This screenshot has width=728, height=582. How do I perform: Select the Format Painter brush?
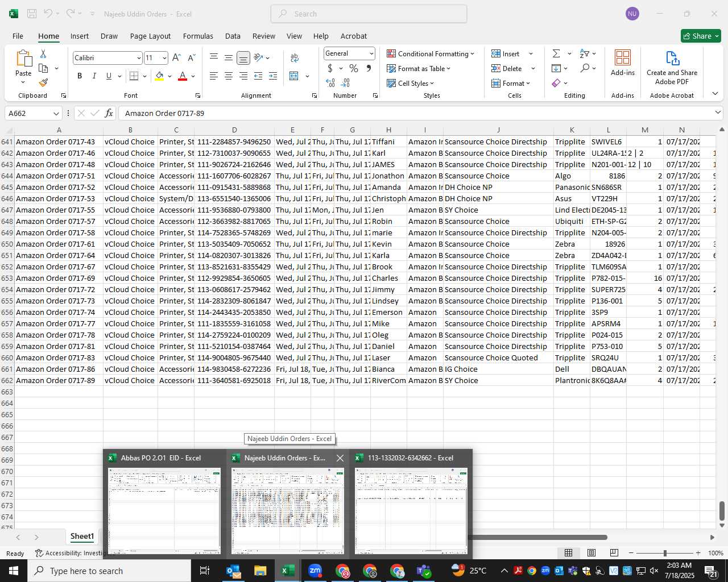point(43,82)
